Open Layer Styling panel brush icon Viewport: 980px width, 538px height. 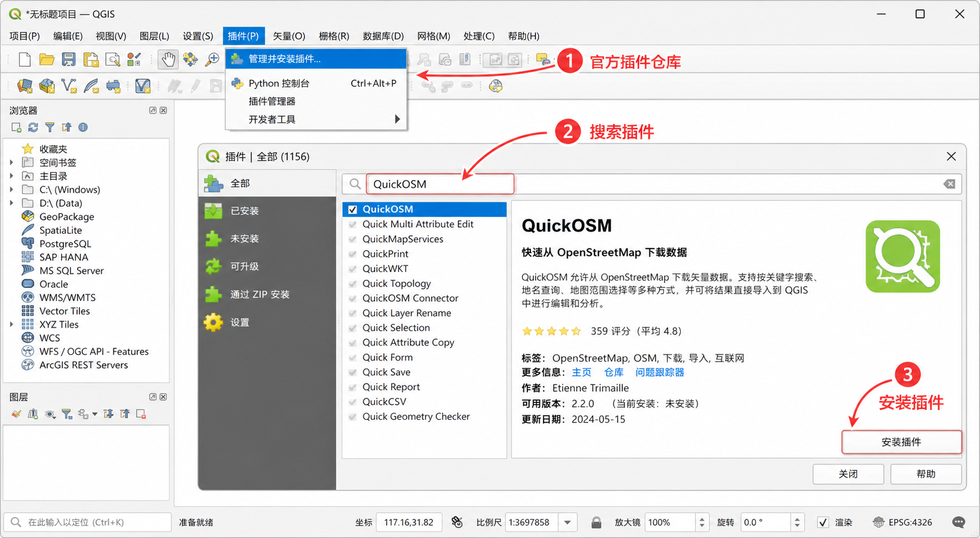tap(16, 414)
